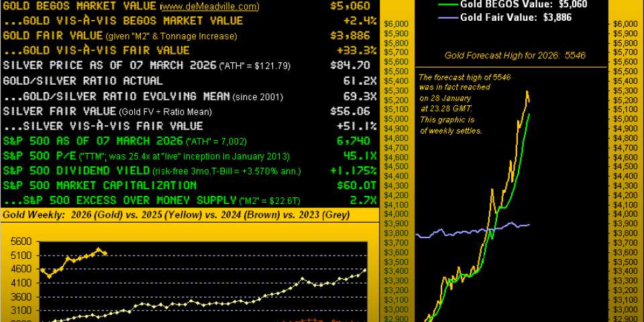Open the www.deMeadville.com link
This screenshot has width=644, height=322.
pyautogui.click(x=209, y=7)
